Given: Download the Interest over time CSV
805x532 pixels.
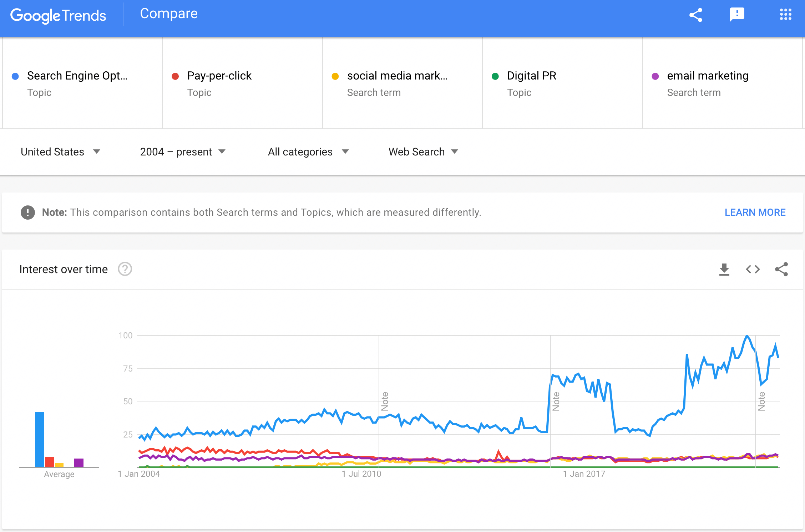Looking at the screenshot, I should click(724, 269).
